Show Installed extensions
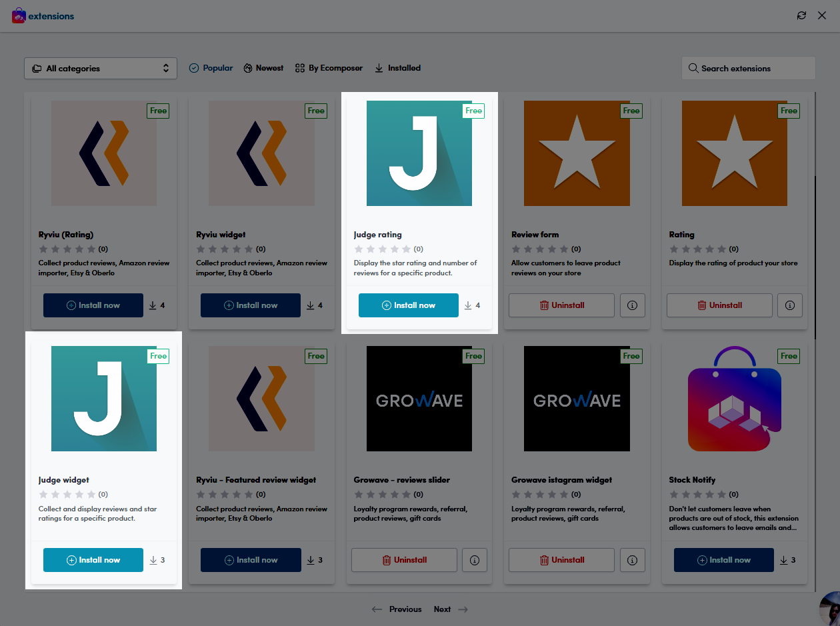Image resolution: width=840 pixels, height=626 pixels. click(398, 68)
